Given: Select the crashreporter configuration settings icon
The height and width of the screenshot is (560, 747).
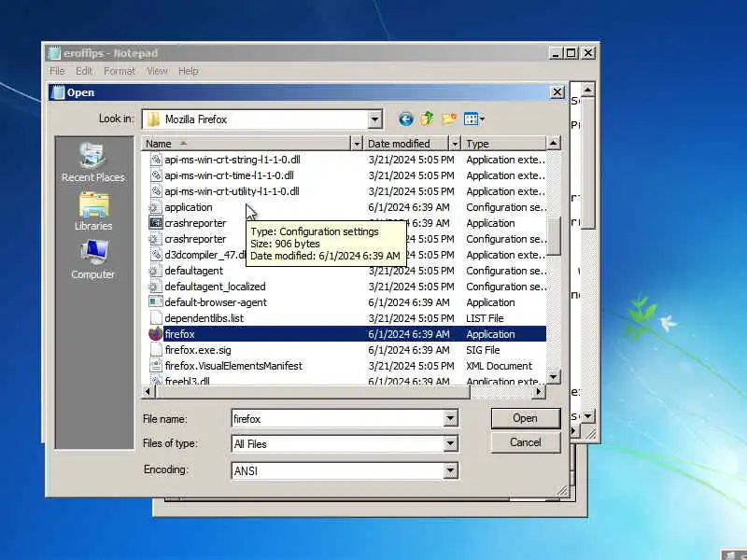Looking at the screenshot, I should tap(154, 239).
